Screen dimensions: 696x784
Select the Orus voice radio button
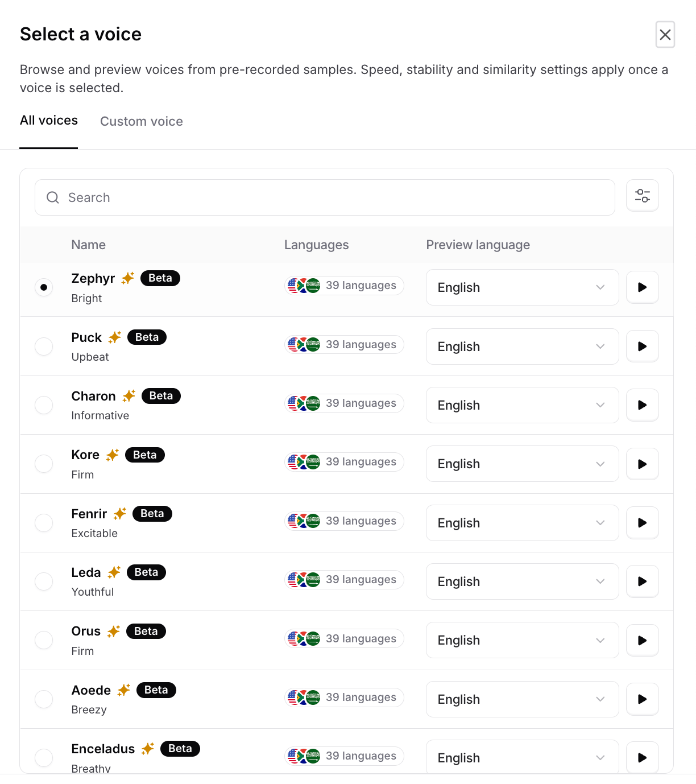44,640
